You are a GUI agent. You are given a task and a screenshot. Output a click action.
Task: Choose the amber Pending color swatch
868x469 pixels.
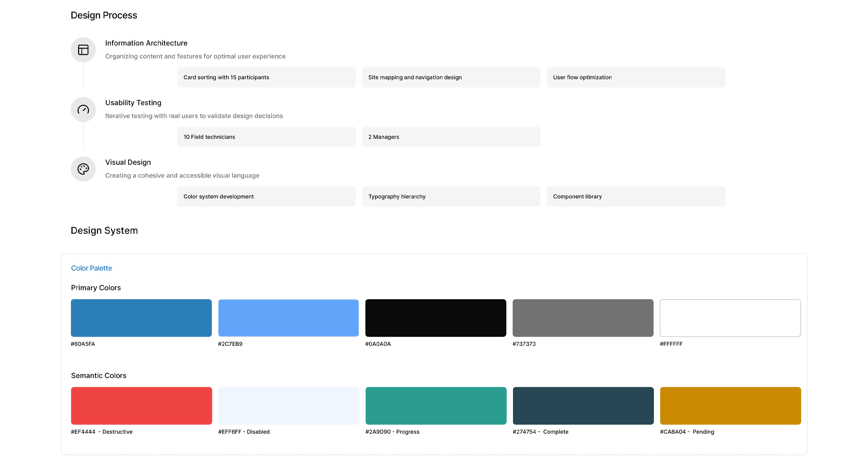pos(730,406)
